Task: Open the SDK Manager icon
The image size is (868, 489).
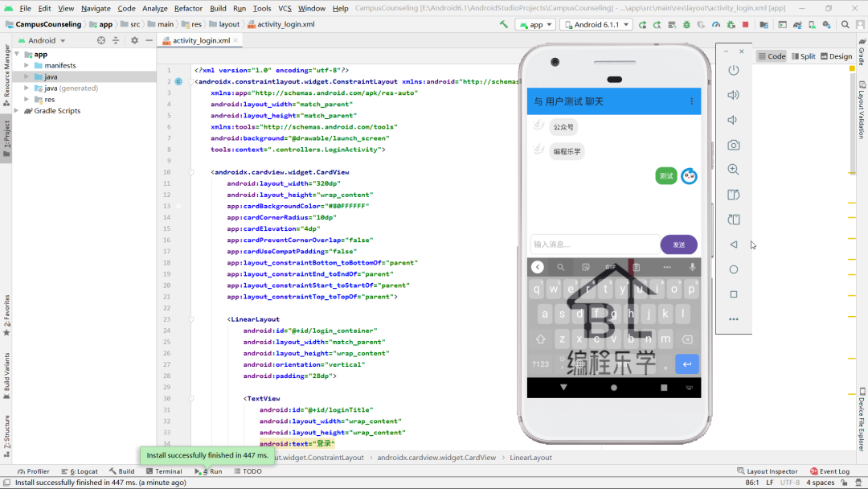Action: tap(826, 25)
